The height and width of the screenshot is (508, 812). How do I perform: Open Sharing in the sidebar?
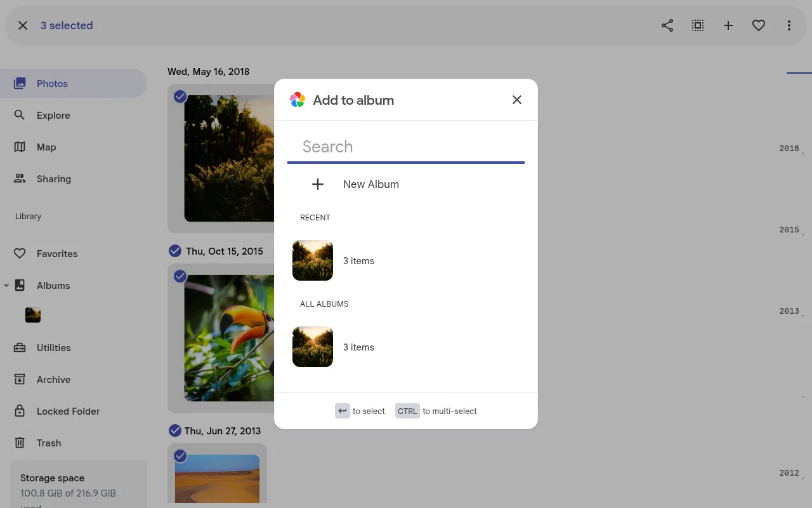(x=74, y=178)
